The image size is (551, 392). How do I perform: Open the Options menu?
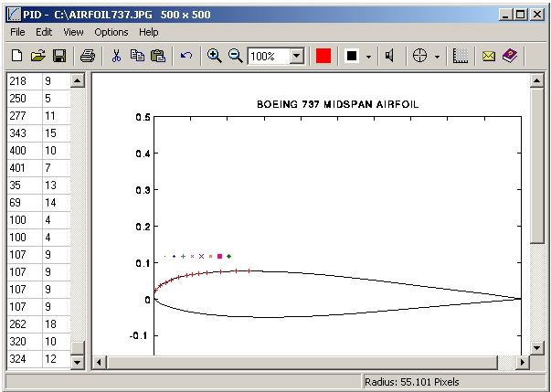111,32
